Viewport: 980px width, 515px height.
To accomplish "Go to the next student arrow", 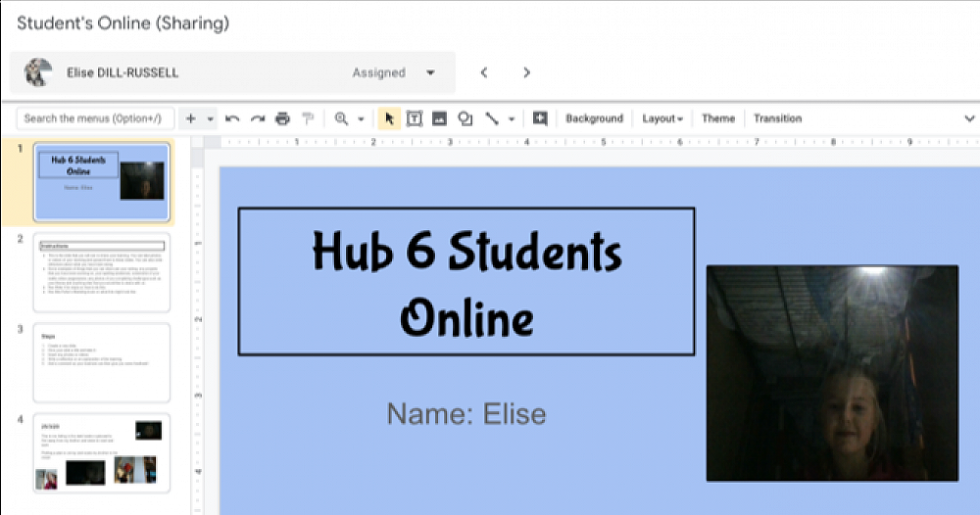I will point(526,72).
